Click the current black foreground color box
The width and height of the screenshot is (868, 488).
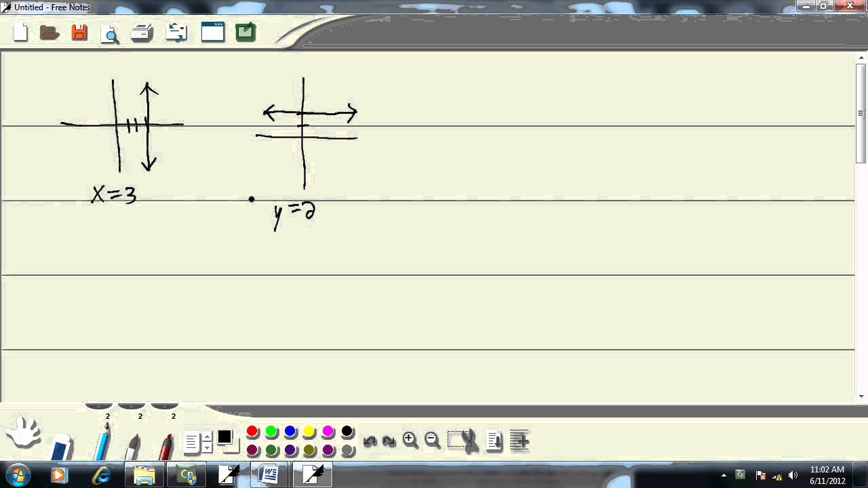click(x=224, y=437)
